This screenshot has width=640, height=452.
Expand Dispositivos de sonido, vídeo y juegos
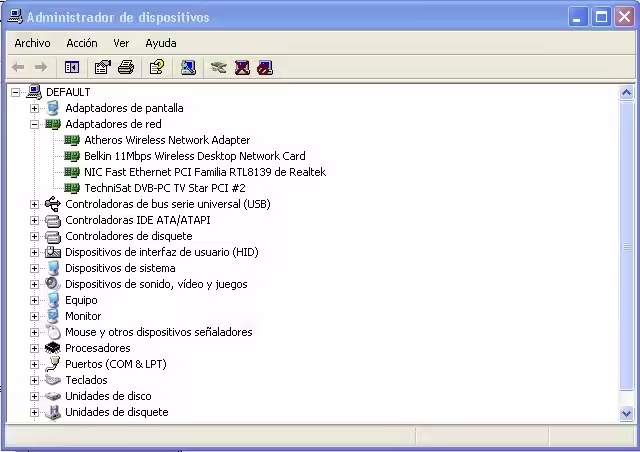coord(35,284)
